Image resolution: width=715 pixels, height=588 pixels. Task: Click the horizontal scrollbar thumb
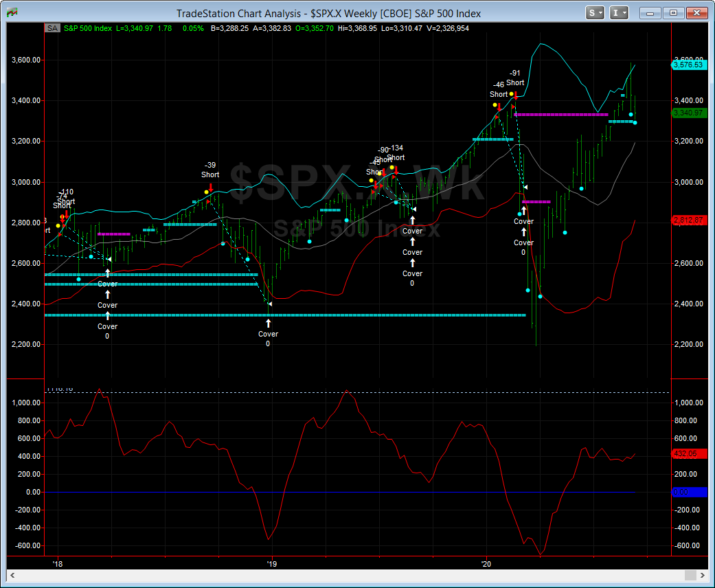click(x=690, y=575)
